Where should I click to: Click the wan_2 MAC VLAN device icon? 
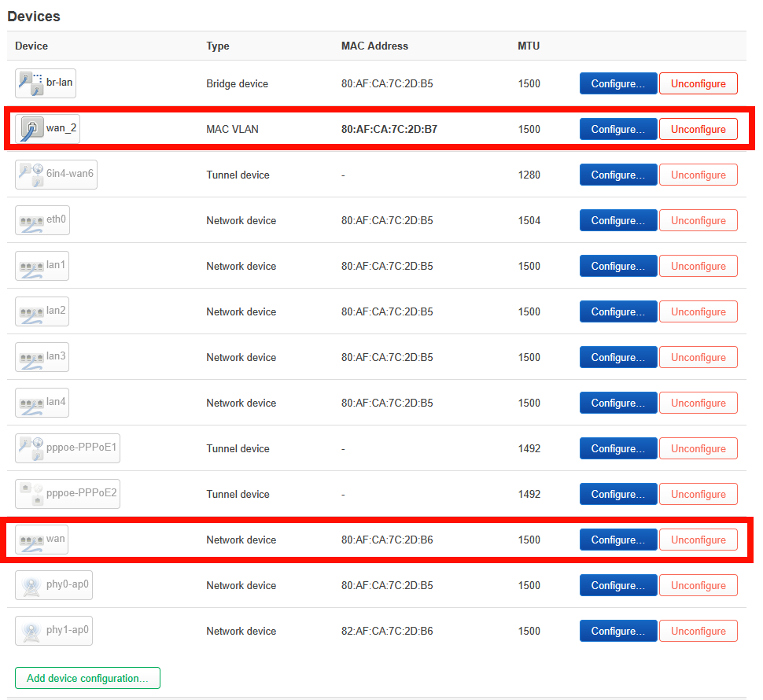pos(31,129)
